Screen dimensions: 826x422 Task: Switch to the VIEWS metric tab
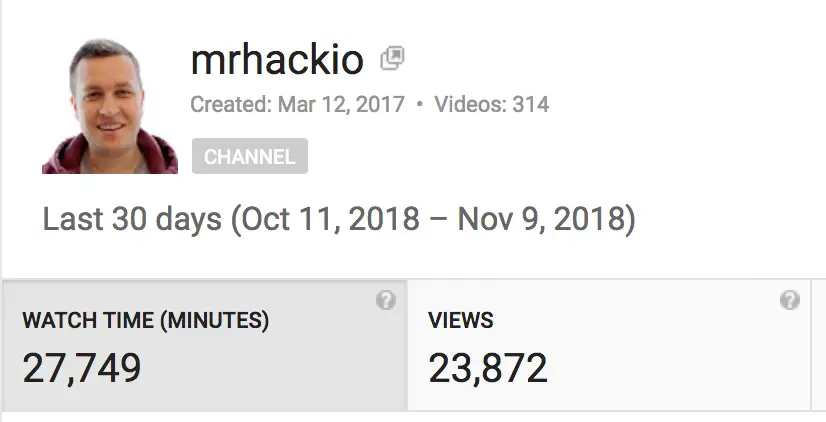[x=461, y=321]
